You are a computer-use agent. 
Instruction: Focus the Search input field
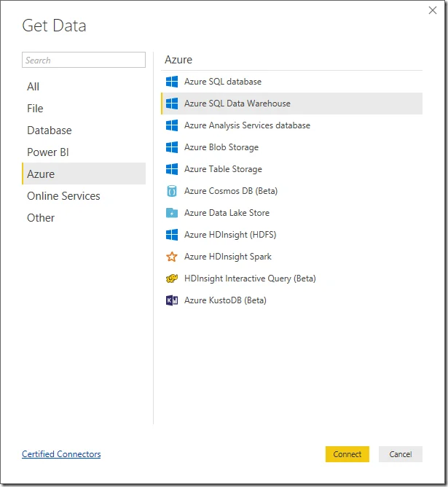[84, 61]
